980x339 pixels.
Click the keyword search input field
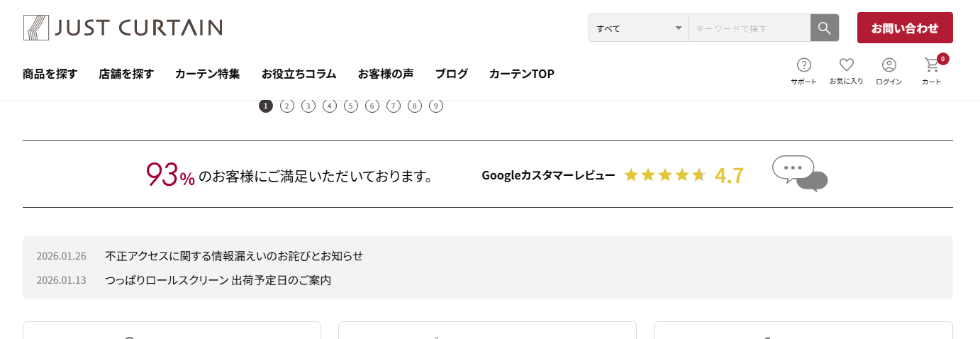click(x=749, y=28)
